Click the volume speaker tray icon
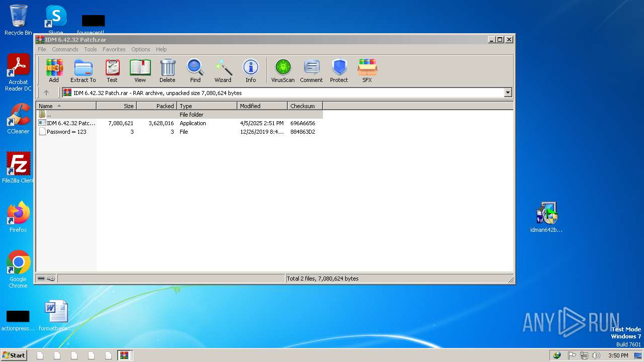Viewport: 644px width, 362px height. (x=596, y=355)
